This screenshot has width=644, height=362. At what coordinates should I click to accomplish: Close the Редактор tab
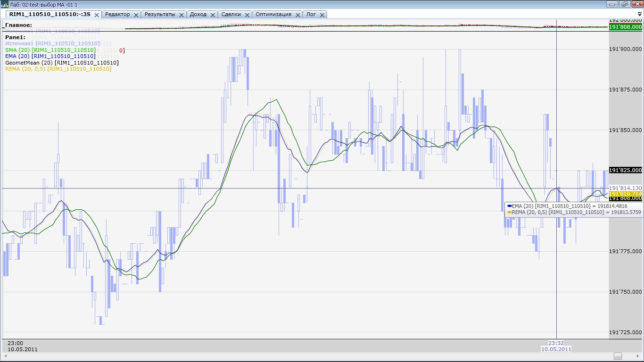point(136,15)
